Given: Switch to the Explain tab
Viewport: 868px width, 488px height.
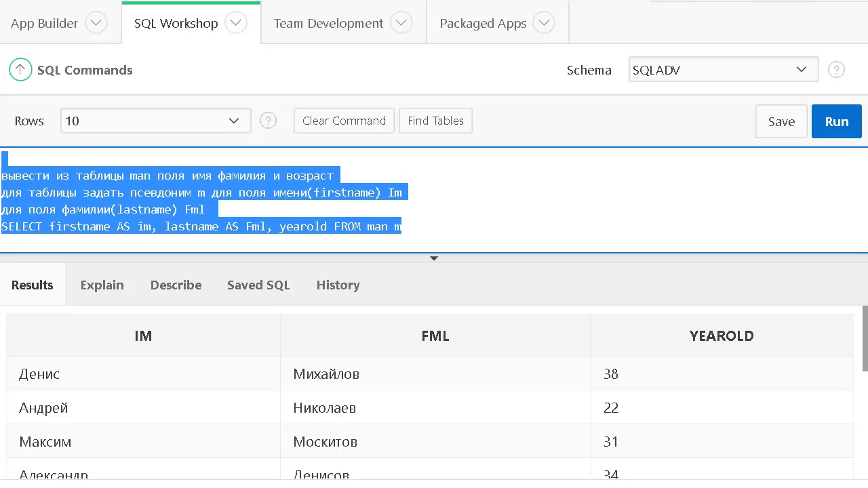Looking at the screenshot, I should (x=102, y=285).
